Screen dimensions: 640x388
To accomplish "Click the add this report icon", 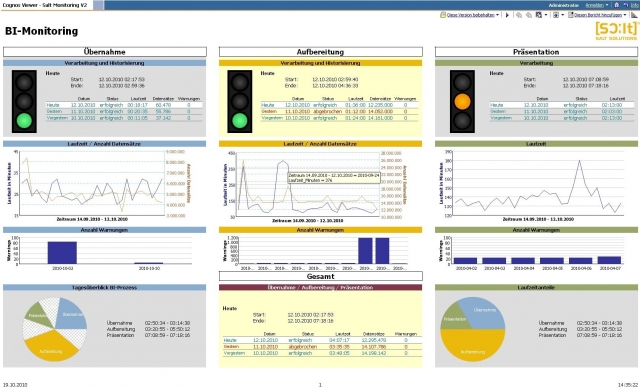I will 571,15.
